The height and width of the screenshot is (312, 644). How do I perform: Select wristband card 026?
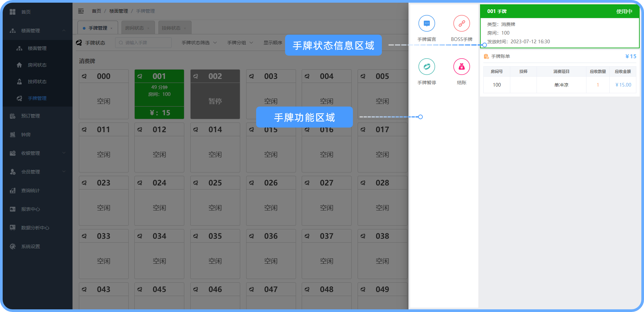(271, 201)
